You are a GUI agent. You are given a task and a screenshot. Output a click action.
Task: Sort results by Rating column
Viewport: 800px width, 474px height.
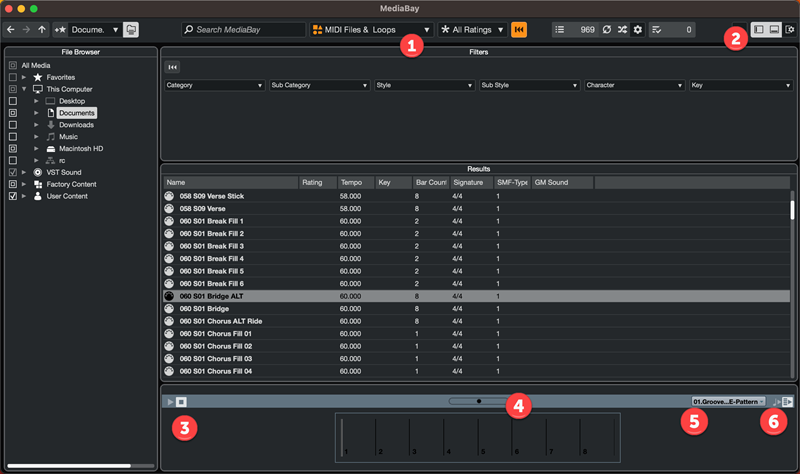click(x=318, y=182)
